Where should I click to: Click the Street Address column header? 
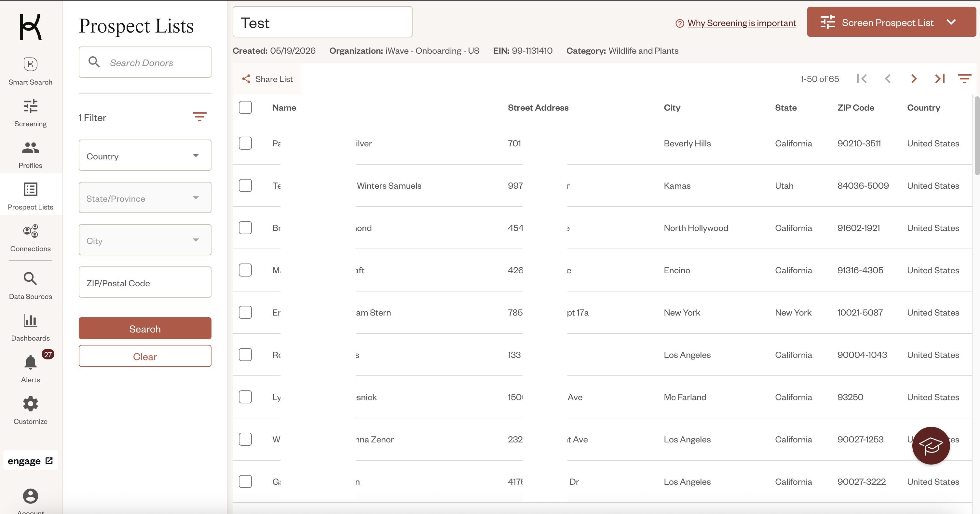click(x=538, y=108)
